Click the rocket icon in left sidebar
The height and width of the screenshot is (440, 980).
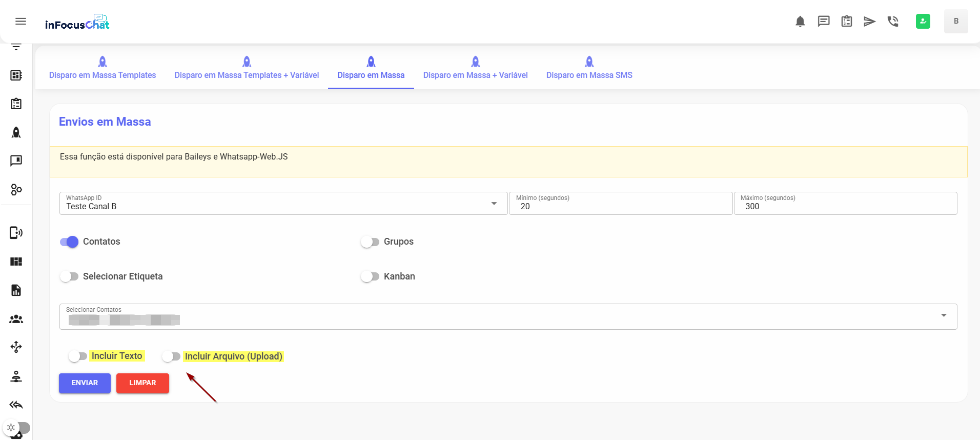point(16,133)
